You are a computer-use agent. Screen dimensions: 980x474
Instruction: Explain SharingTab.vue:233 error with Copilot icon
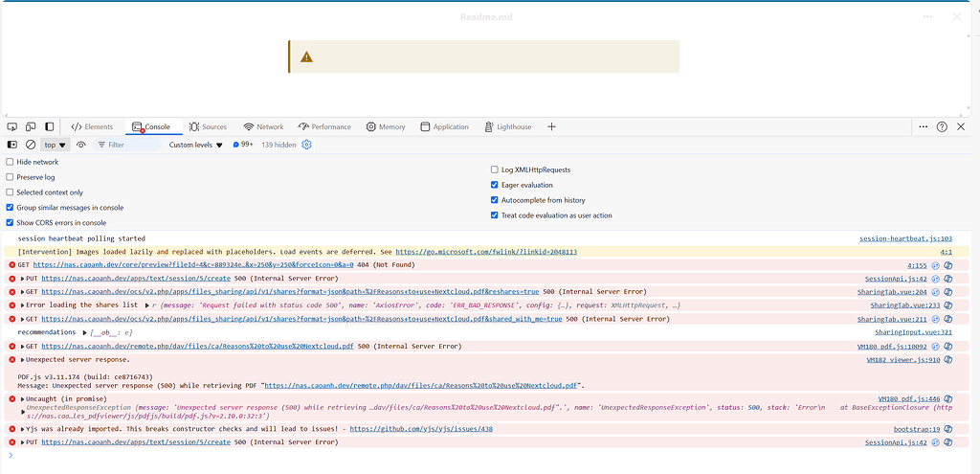(x=947, y=305)
